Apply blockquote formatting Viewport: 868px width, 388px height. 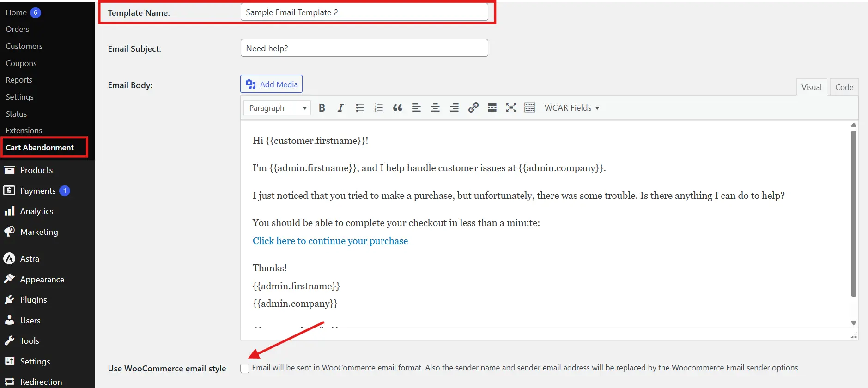coord(397,108)
